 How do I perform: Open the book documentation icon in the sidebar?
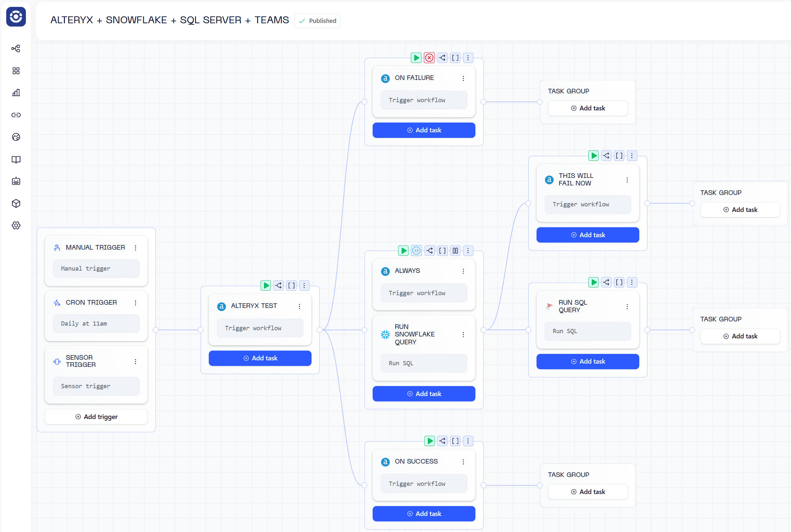(16, 160)
